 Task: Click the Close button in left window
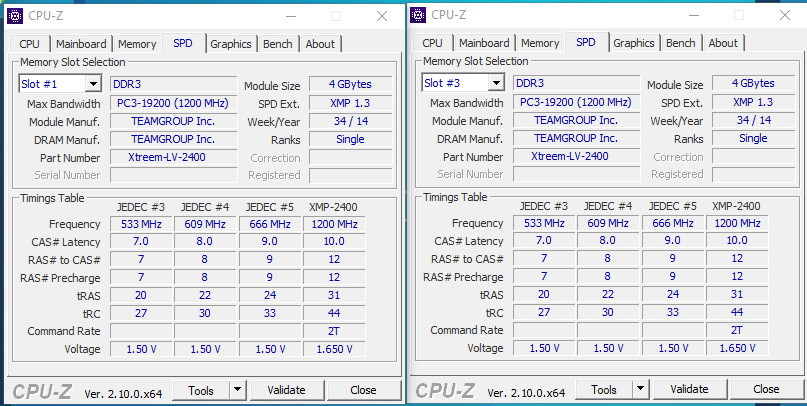363,391
